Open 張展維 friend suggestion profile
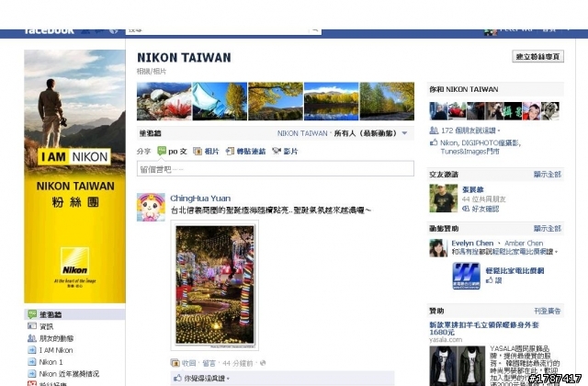Image resolution: width=588 pixels, height=386 pixels. [473, 189]
